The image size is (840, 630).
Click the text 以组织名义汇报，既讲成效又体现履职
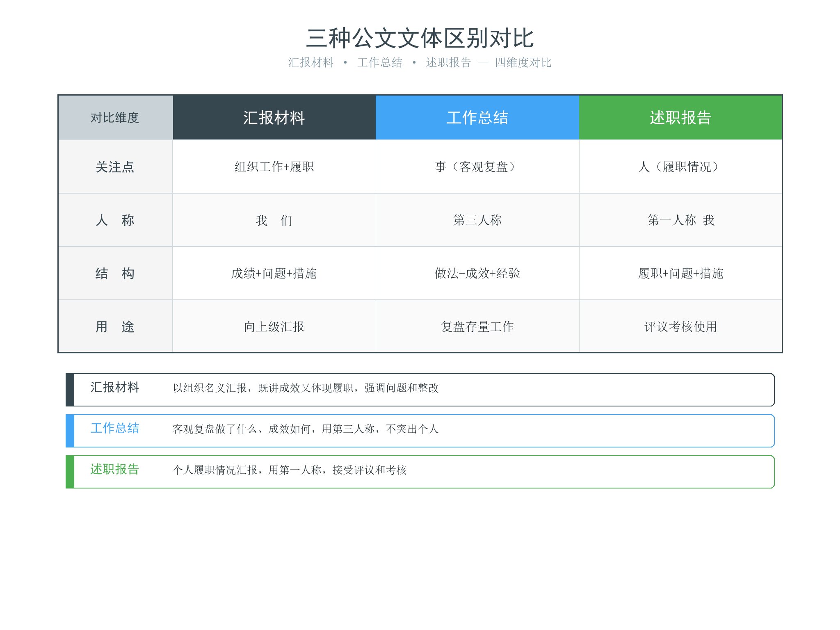coord(263,388)
